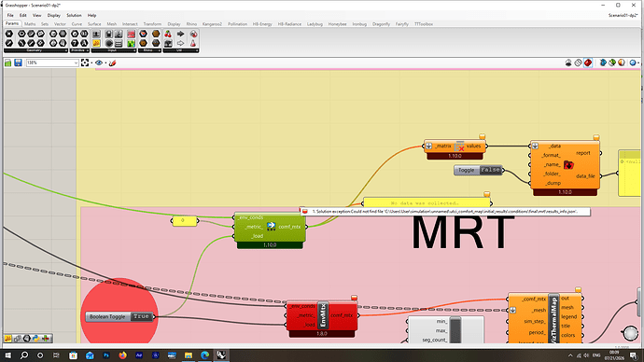Open the Display menu

(53, 15)
